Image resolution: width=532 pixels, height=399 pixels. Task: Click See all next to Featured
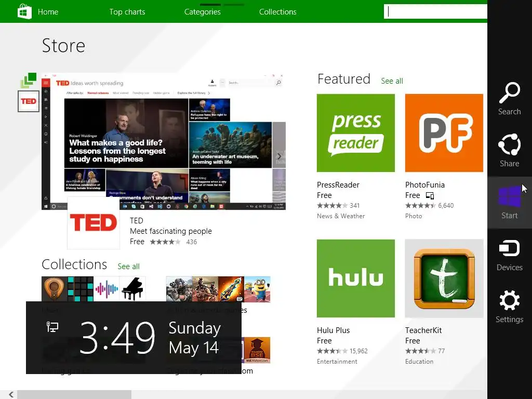tap(392, 81)
